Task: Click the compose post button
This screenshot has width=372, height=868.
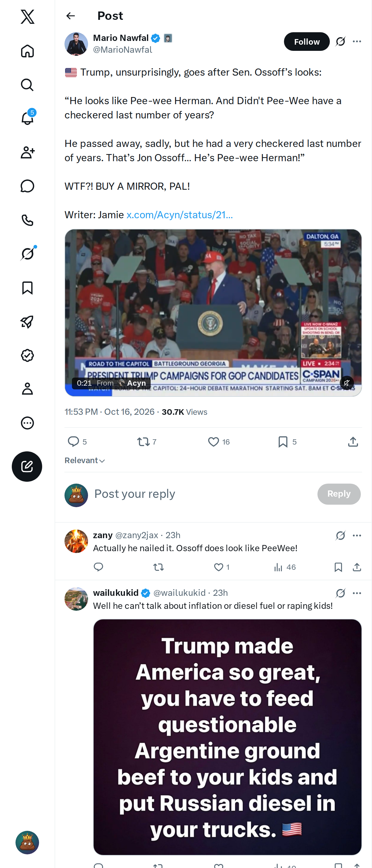Action: click(27, 466)
